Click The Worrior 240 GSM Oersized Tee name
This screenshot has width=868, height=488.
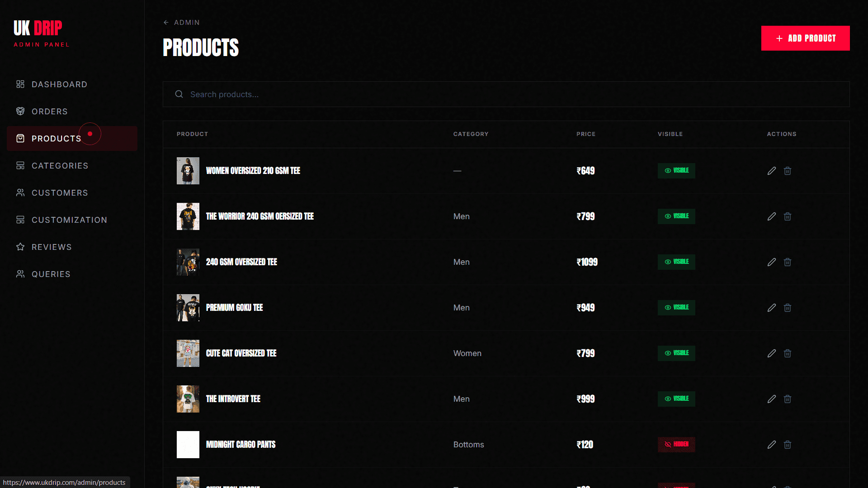coord(260,216)
